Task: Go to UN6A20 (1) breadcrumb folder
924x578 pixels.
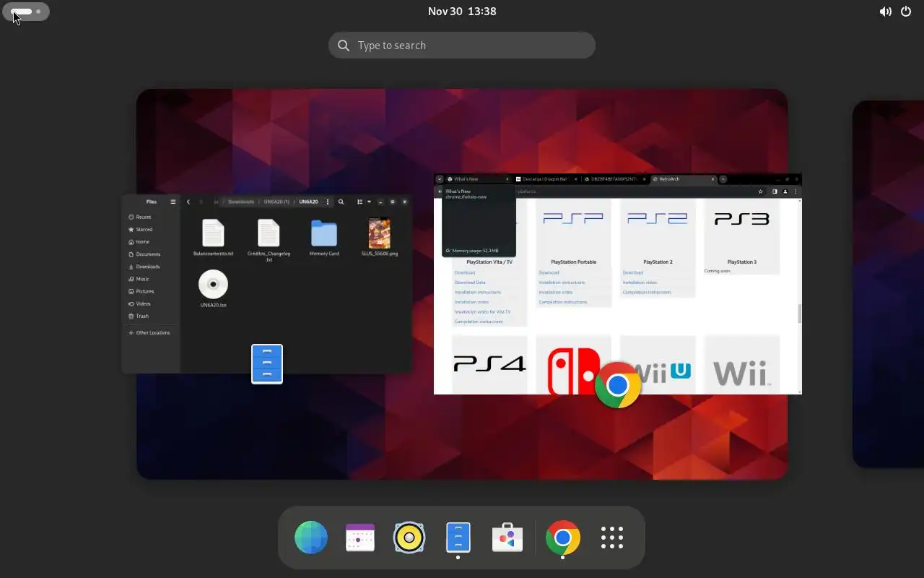Action: 276,202
